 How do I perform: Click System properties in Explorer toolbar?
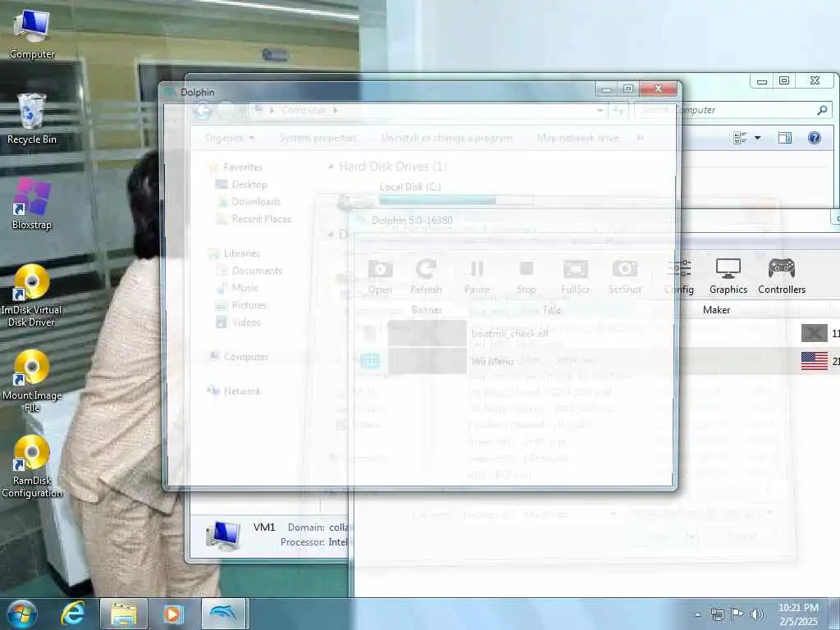point(317,138)
